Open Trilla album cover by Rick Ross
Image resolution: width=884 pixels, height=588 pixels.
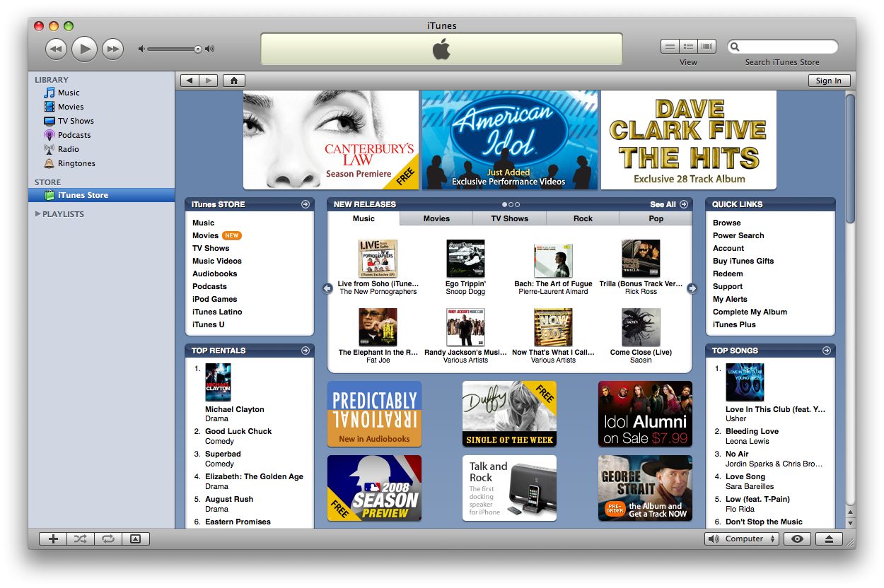pyautogui.click(x=641, y=259)
